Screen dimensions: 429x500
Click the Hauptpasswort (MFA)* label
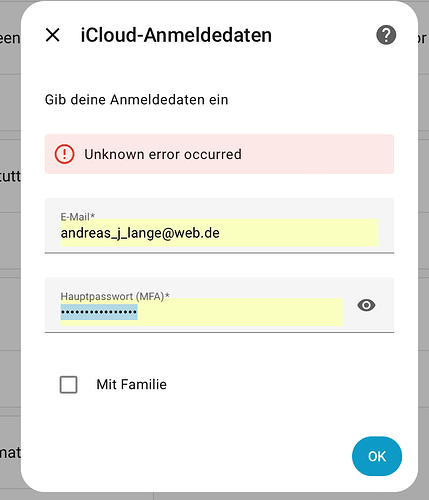[115, 296]
